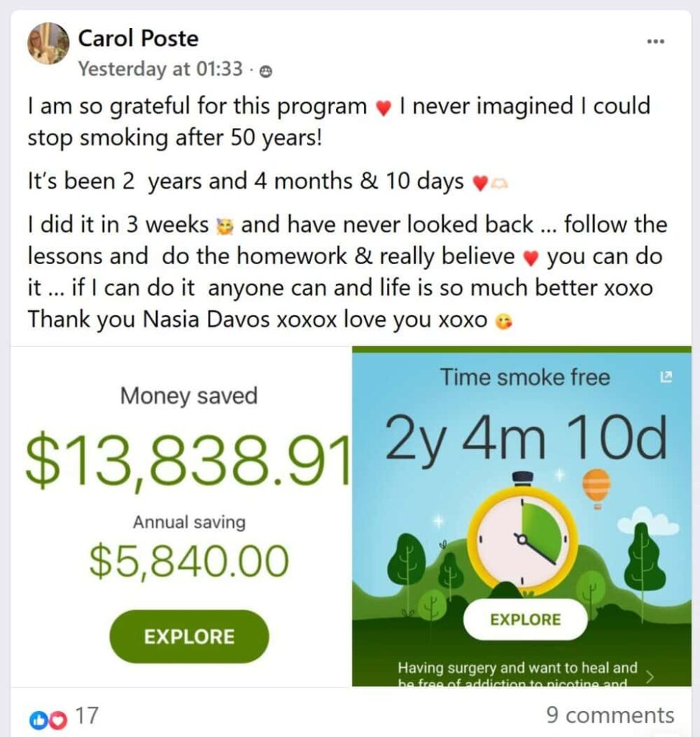
Task: Open the 17 reactions count
Action: 87,716
